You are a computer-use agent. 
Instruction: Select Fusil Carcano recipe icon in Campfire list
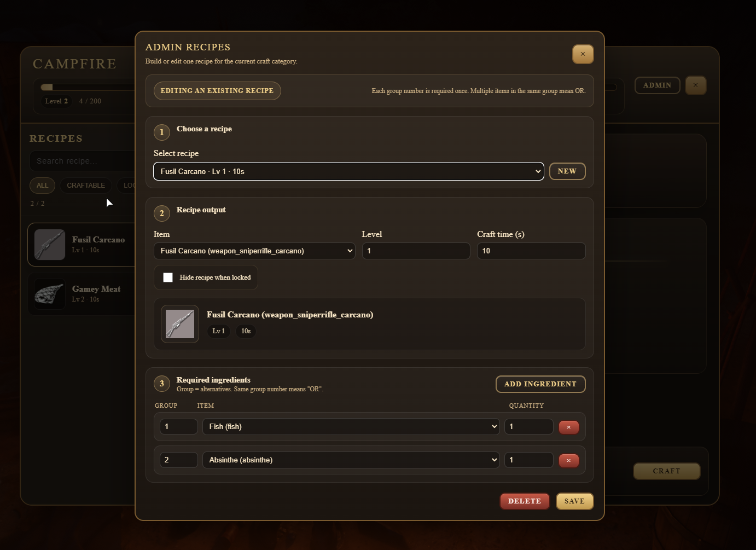[50, 244]
